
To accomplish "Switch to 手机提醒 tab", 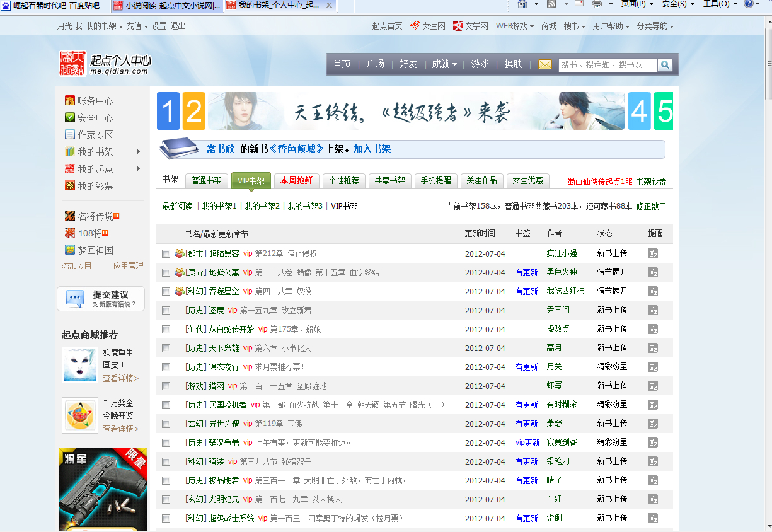I will coord(436,180).
